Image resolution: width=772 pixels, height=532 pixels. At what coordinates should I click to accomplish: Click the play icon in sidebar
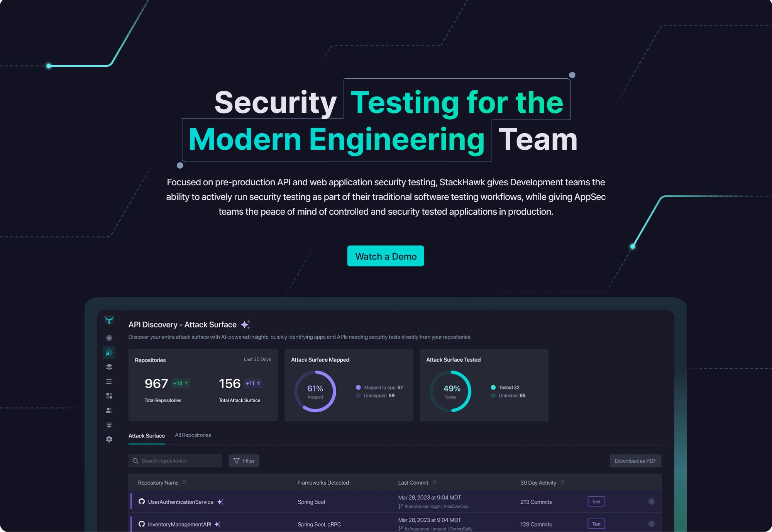pyautogui.click(x=109, y=338)
